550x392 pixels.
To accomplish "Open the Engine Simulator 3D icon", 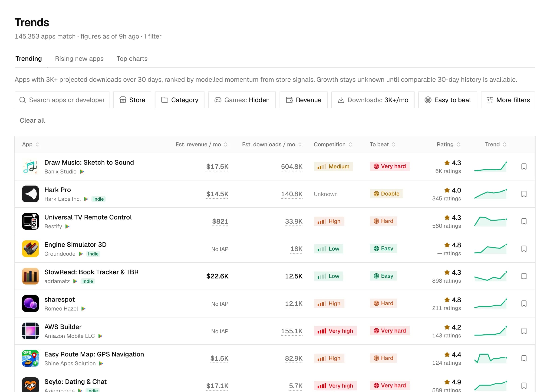I will pos(30,249).
